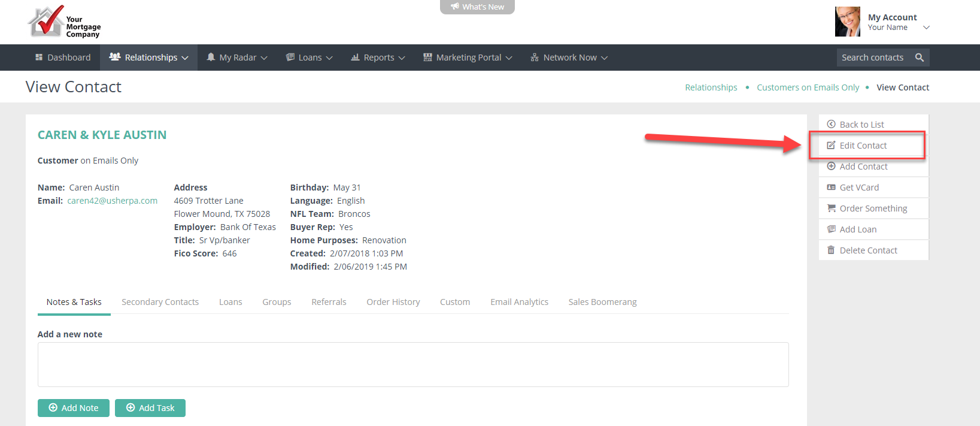Expand the Relationships dropdown menu
The height and width of the screenshot is (426, 980).
point(149,58)
